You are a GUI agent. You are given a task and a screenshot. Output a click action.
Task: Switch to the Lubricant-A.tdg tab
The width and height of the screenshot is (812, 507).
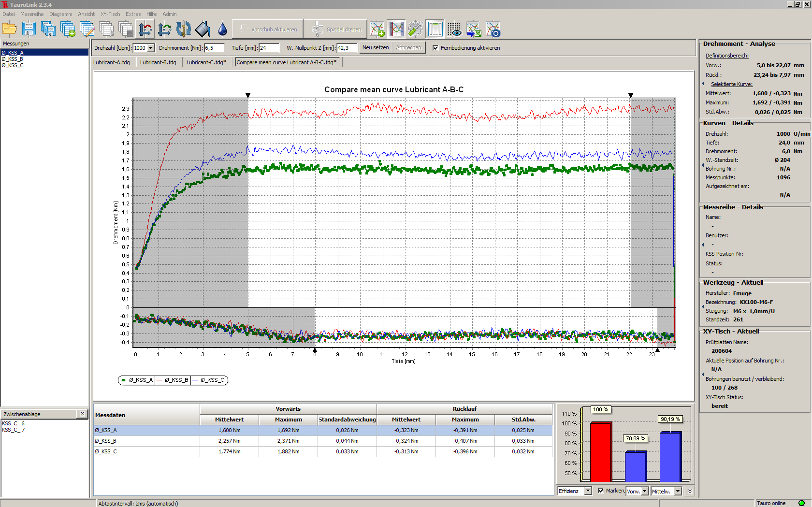[x=112, y=62]
